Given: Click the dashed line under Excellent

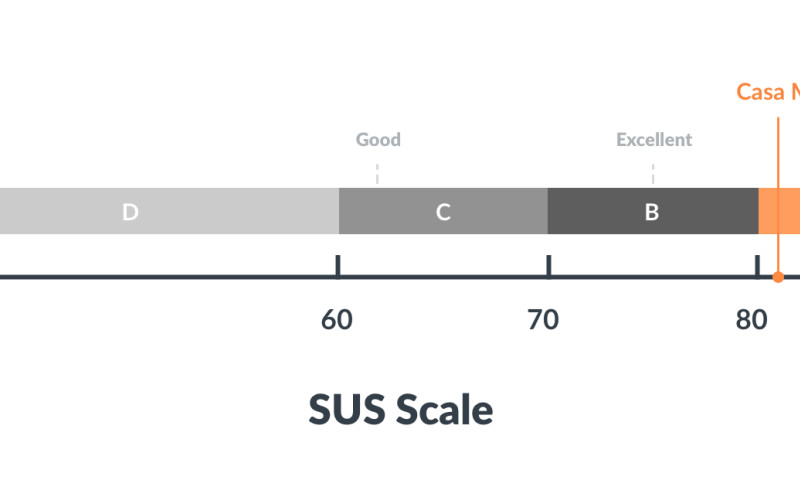Looking at the screenshot, I should [x=653, y=174].
